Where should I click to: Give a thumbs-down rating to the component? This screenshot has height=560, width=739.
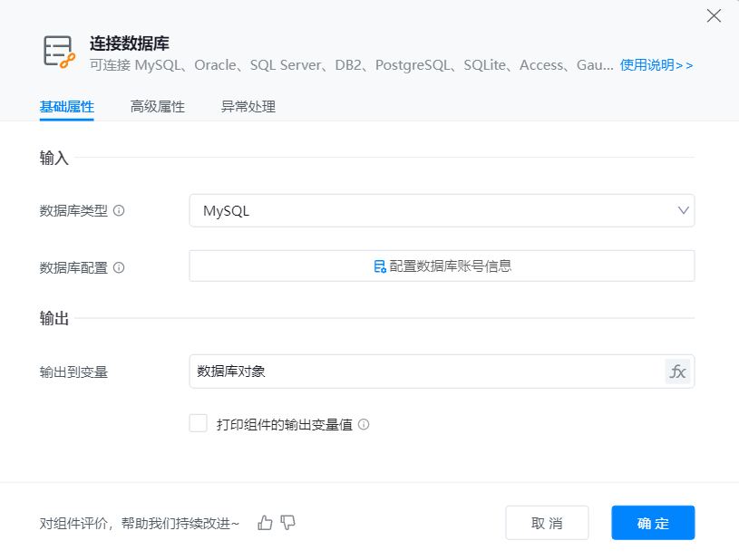tap(288, 523)
